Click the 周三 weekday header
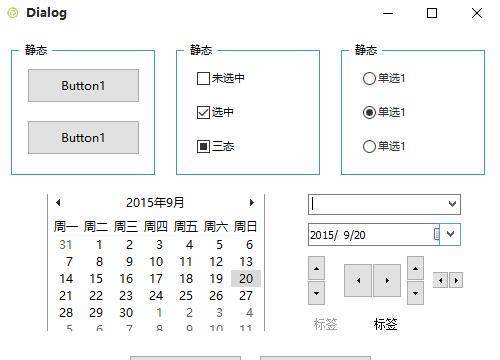This screenshot has width=500, height=360. 126,227
